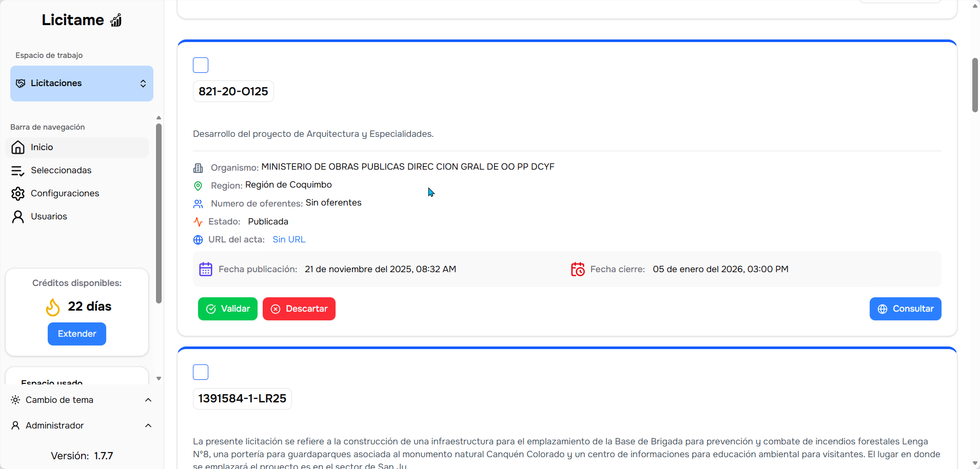Check the box for tender 821-20-O125

tap(201, 65)
